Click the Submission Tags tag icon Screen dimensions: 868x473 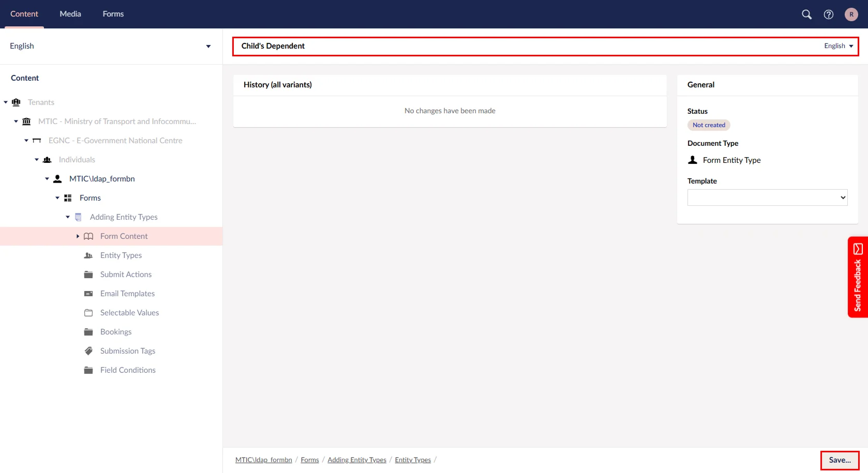click(88, 351)
